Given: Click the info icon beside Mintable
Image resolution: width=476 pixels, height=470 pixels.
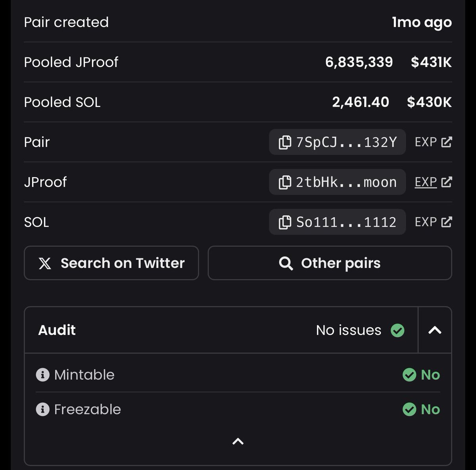Looking at the screenshot, I should (x=42, y=374).
